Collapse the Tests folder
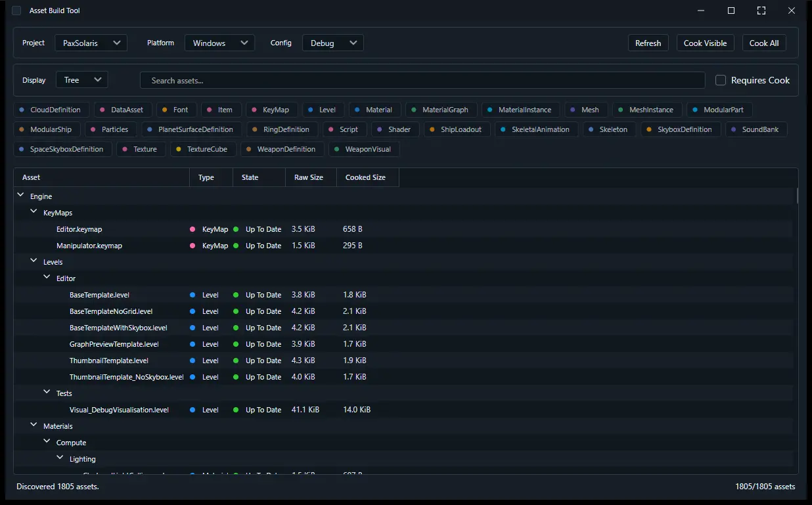Viewport: 812px width, 505px height. (47, 393)
